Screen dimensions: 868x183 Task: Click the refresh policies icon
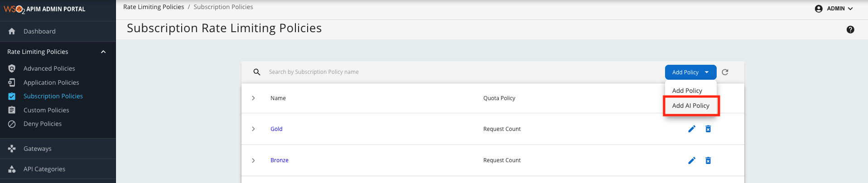click(x=725, y=72)
